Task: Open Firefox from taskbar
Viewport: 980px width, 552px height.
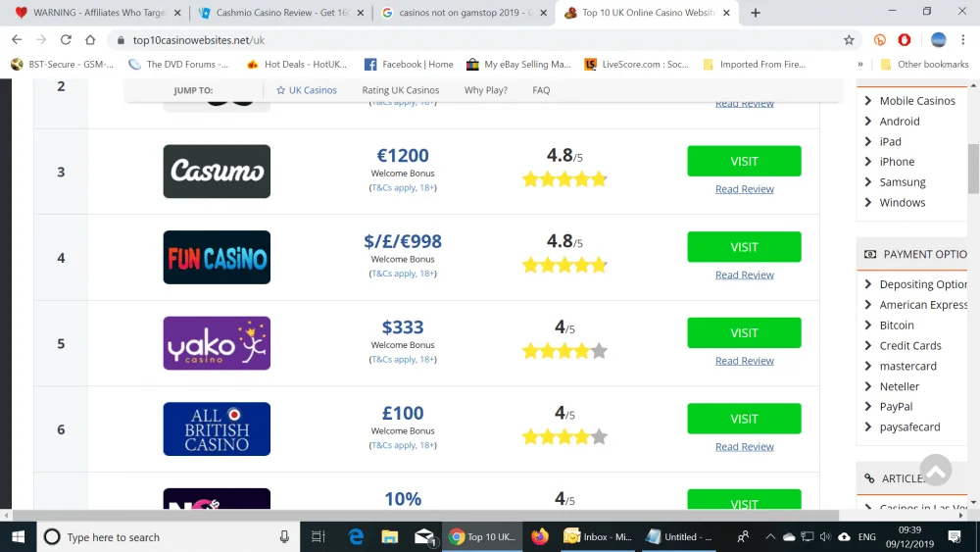Action: pos(539,537)
